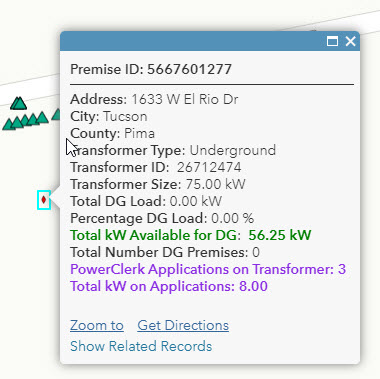This screenshot has height=379, width=380.
Task: Select Transformer ID 26712474 value
Action: point(209,167)
